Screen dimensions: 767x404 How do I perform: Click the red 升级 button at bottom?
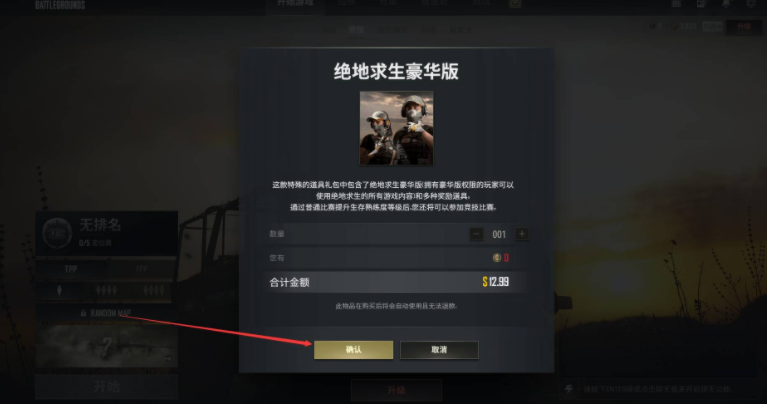click(396, 390)
